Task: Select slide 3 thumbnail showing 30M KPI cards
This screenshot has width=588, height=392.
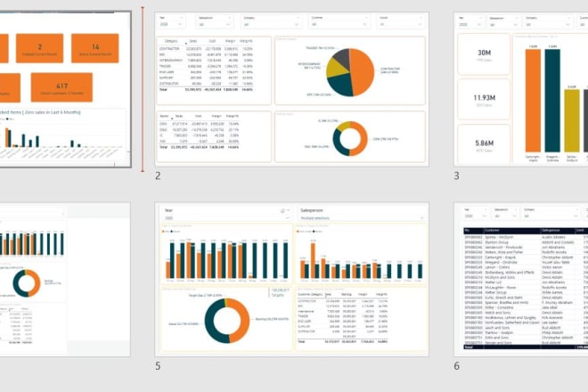Action: point(521,89)
